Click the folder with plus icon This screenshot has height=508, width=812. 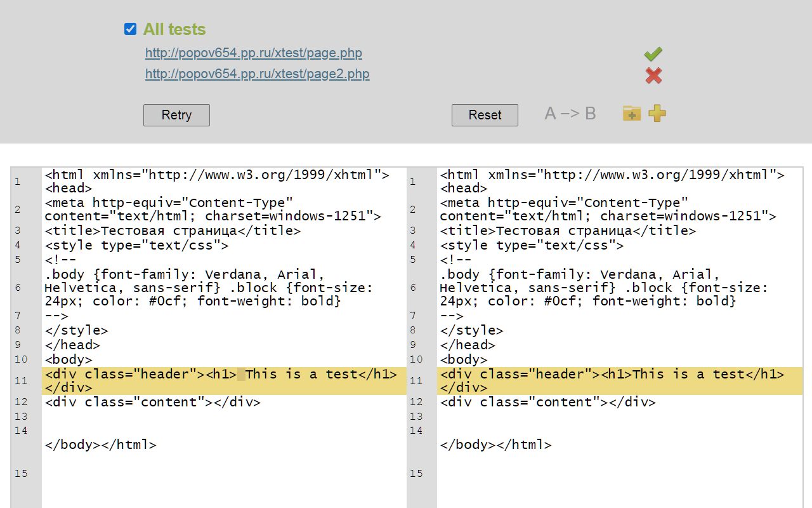pos(632,114)
